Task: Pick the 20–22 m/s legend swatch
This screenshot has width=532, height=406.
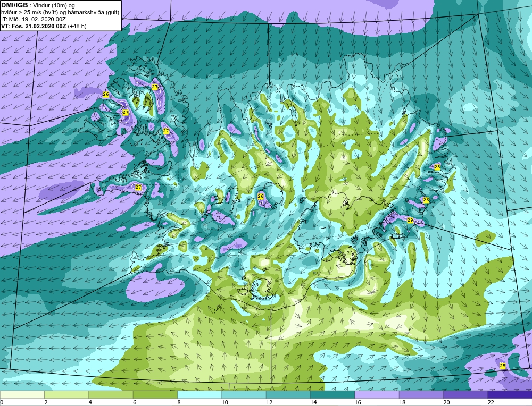Action: (x=465, y=395)
